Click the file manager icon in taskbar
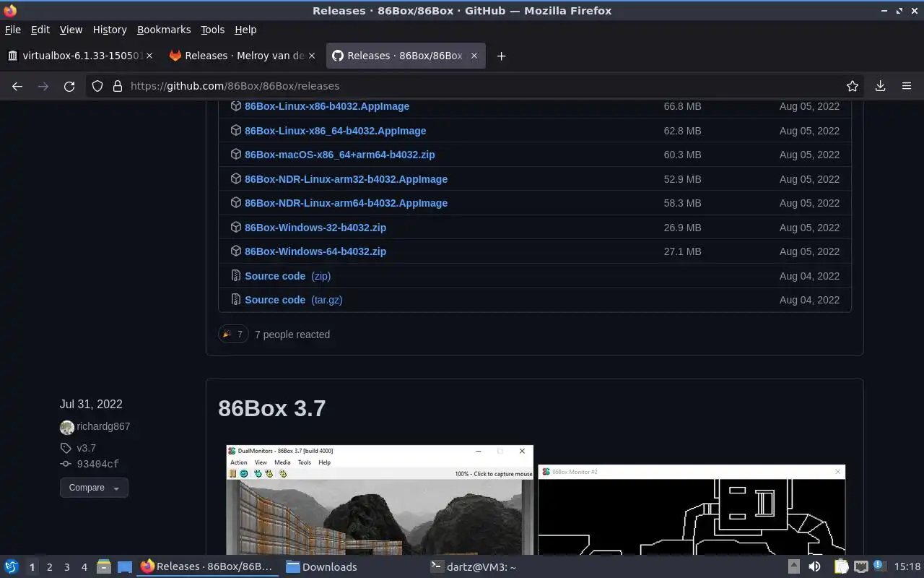The image size is (924, 578). (103, 567)
